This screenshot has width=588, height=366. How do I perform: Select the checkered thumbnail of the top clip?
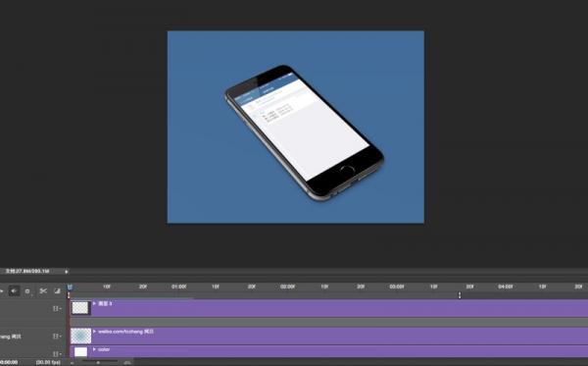(x=80, y=308)
